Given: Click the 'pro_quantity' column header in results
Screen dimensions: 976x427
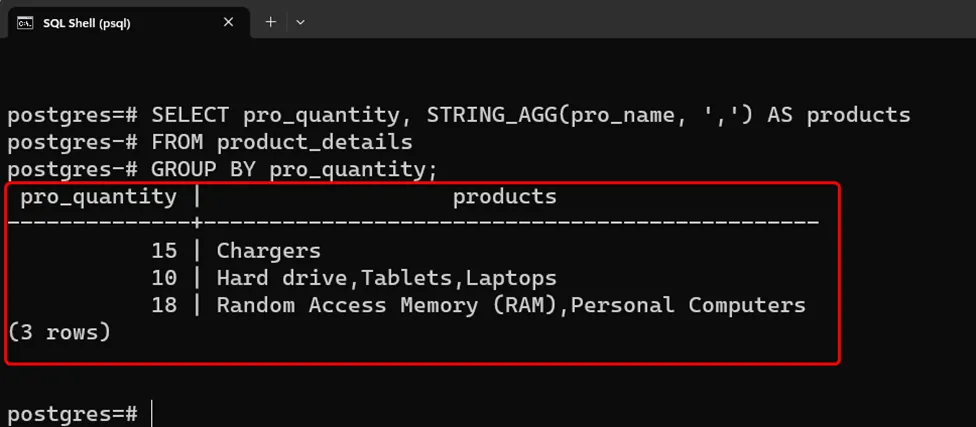Looking at the screenshot, I should click(98, 197).
